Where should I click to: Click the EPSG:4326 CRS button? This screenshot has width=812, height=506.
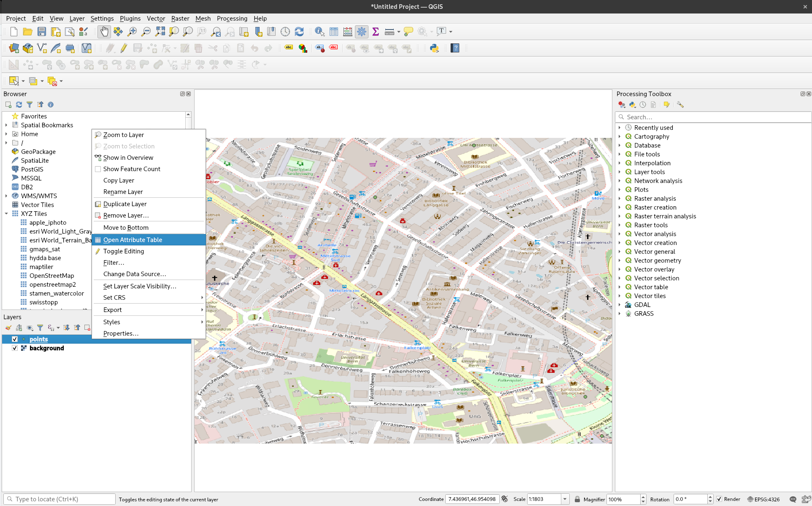click(x=763, y=499)
